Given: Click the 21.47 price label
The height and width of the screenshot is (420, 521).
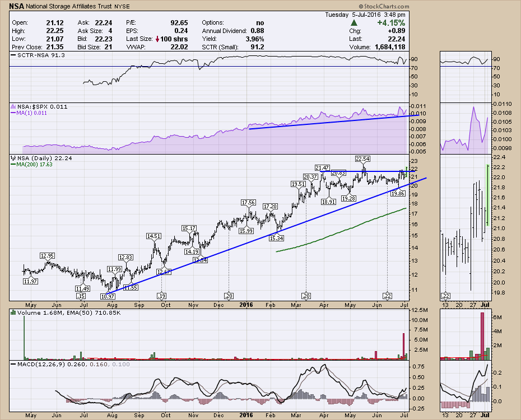Looking at the screenshot, I should tap(322, 167).
